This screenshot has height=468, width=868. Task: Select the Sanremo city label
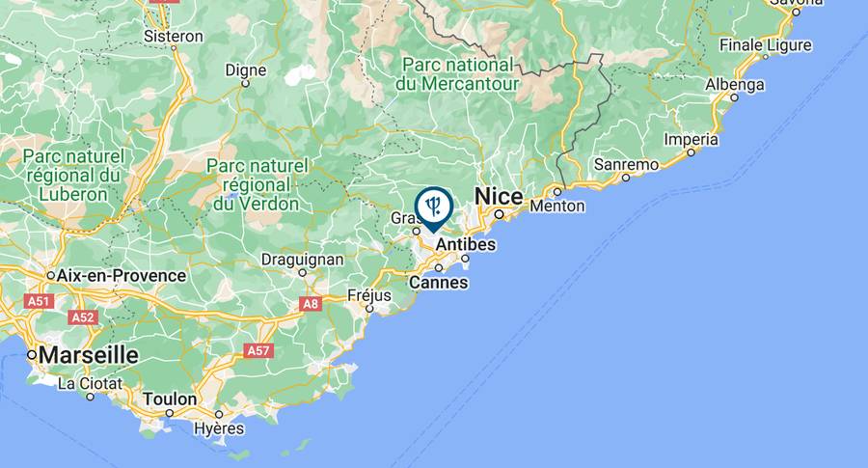tap(627, 164)
